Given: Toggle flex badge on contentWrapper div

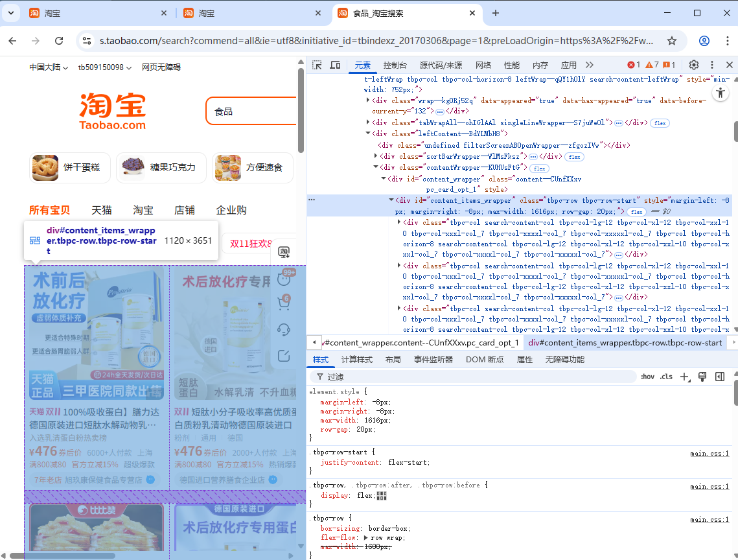Looking at the screenshot, I should tap(539, 168).
